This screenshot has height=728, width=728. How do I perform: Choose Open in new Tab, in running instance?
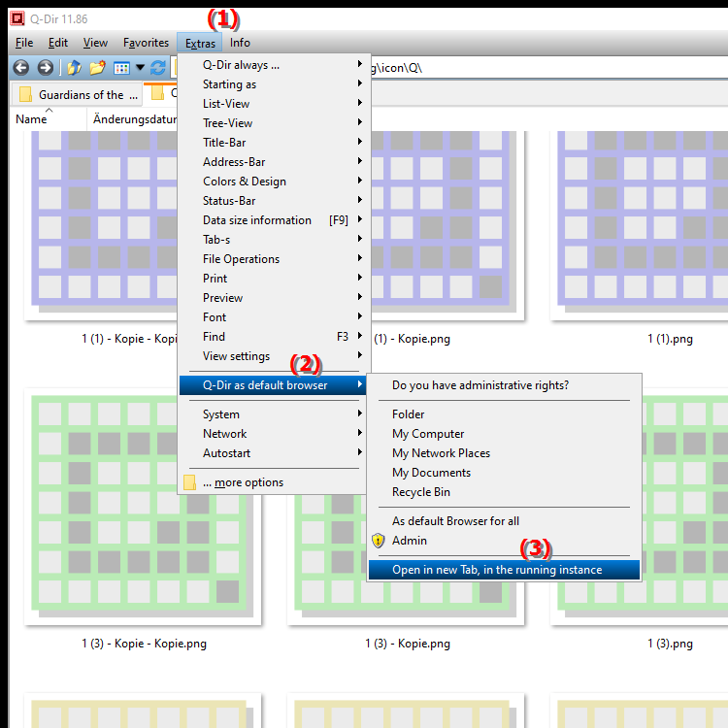coord(504,570)
